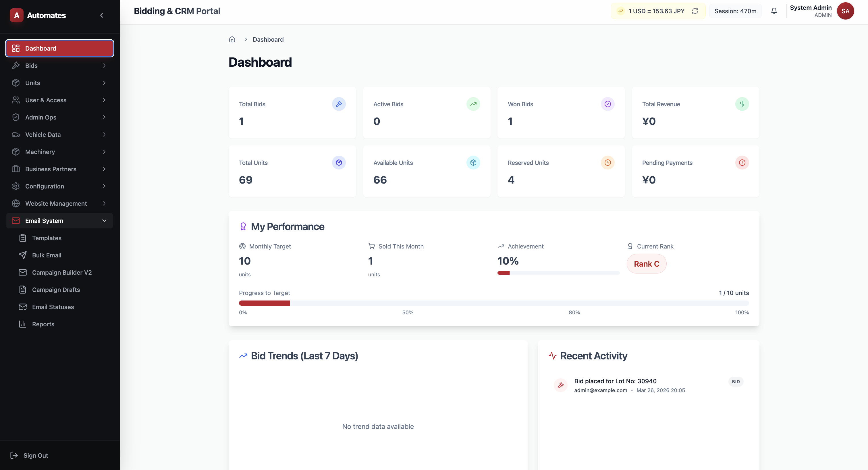
Task: Click the Session 470m indicator
Action: pyautogui.click(x=735, y=11)
